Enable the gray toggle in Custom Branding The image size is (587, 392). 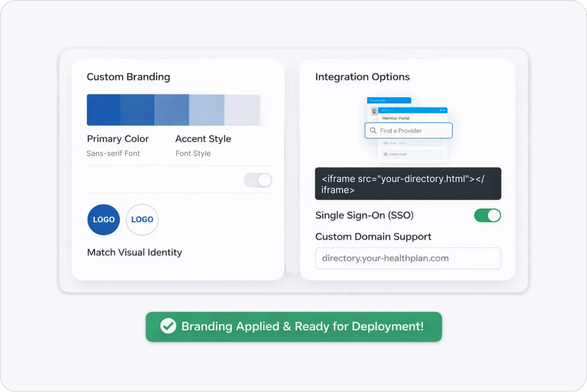(258, 180)
